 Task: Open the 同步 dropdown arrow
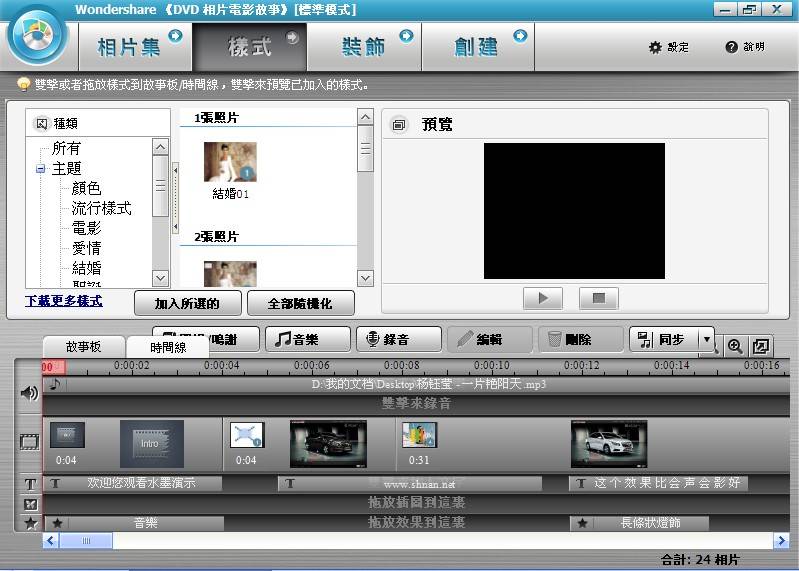[x=707, y=339]
